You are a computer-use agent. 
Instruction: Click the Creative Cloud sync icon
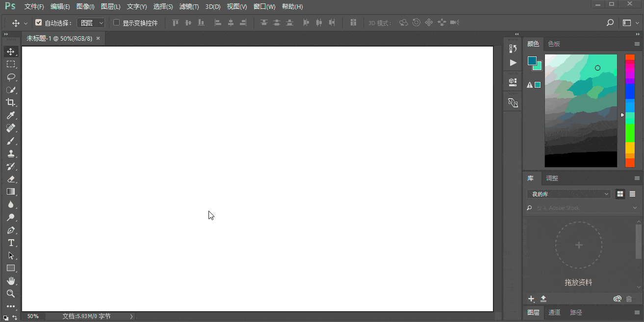tap(618, 298)
